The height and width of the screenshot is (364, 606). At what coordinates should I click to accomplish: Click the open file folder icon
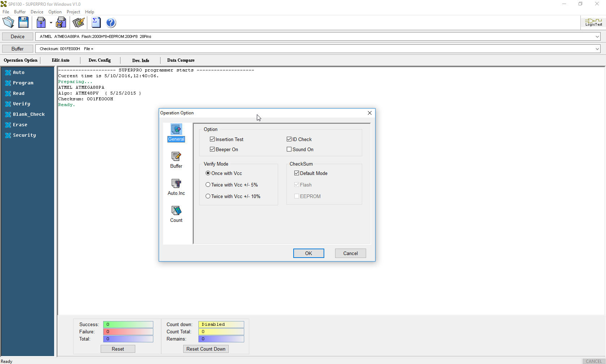[8, 23]
